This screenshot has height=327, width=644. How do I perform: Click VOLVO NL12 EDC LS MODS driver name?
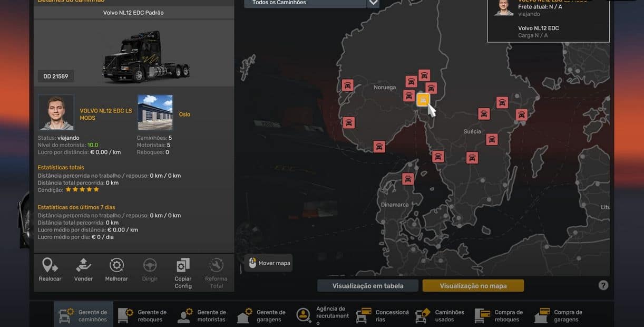106,114
